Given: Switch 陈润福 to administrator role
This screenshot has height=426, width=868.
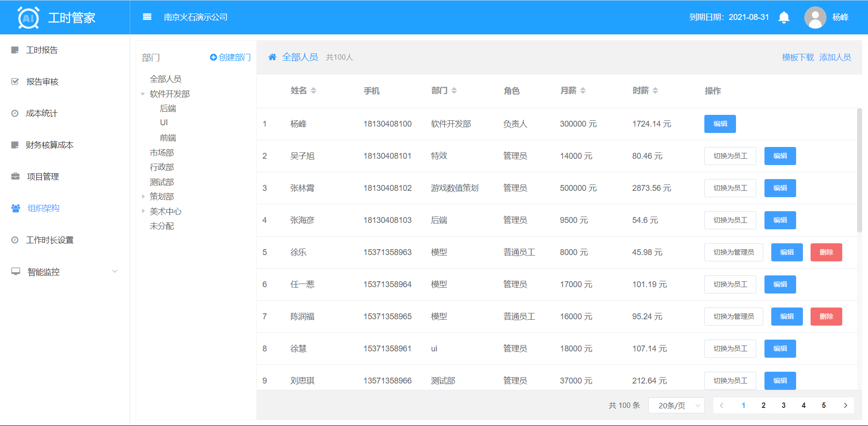Looking at the screenshot, I should pos(733,317).
